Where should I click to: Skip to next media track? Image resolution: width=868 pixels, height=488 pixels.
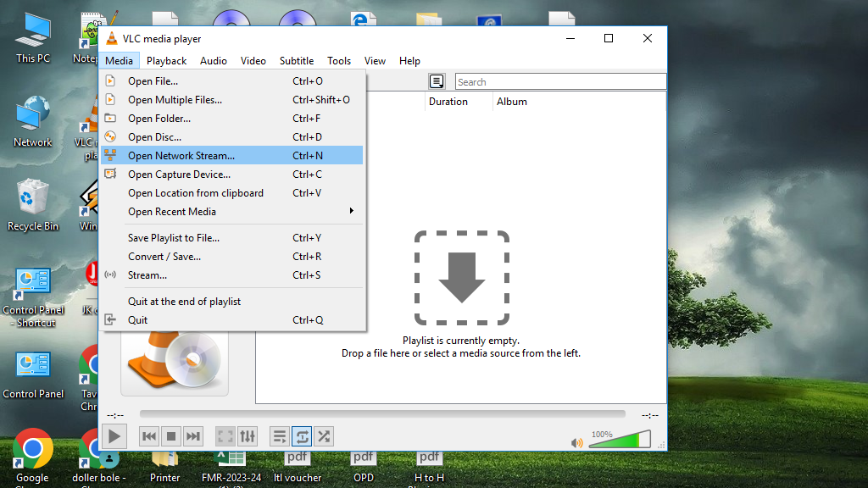(192, 436)
